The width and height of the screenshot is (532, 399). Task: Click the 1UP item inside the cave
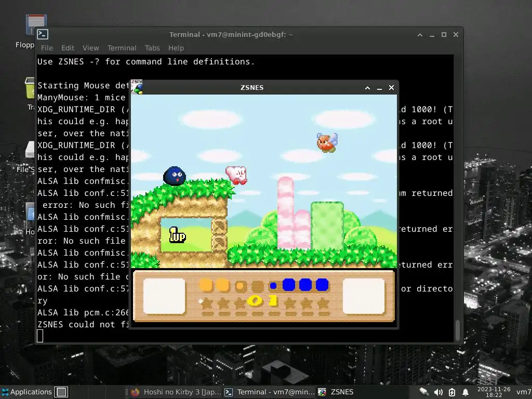click(177, 235)
